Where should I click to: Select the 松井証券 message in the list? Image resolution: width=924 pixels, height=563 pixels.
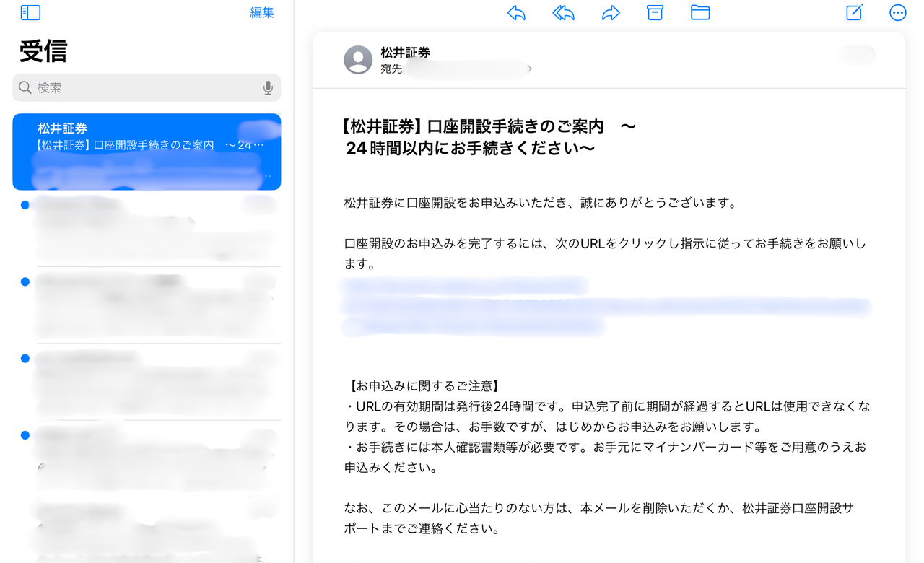[x=147, y=152]
